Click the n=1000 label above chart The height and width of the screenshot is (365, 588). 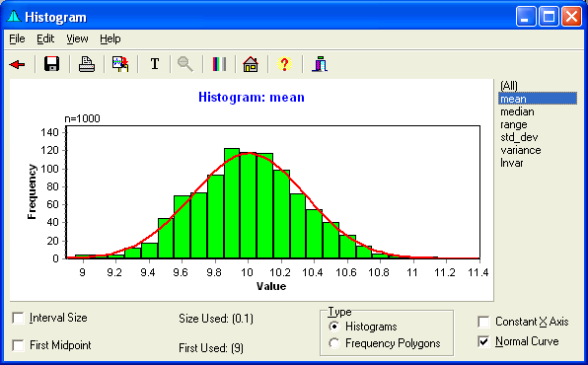click(x=82, y=118)
